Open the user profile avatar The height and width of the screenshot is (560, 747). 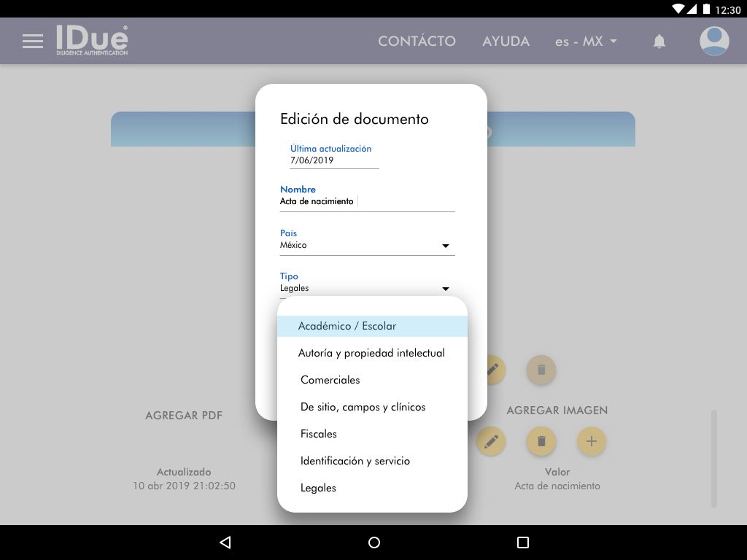click(x=713, y=42)
